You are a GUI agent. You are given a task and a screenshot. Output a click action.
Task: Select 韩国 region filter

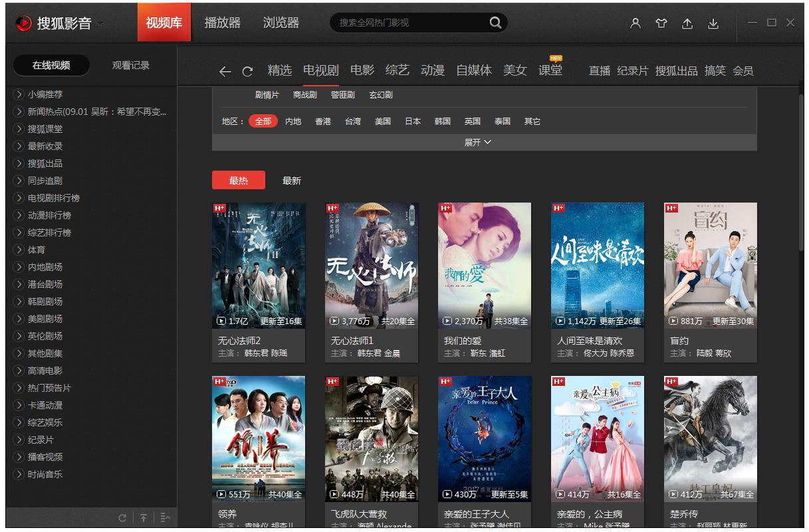(x=443, y=122)
